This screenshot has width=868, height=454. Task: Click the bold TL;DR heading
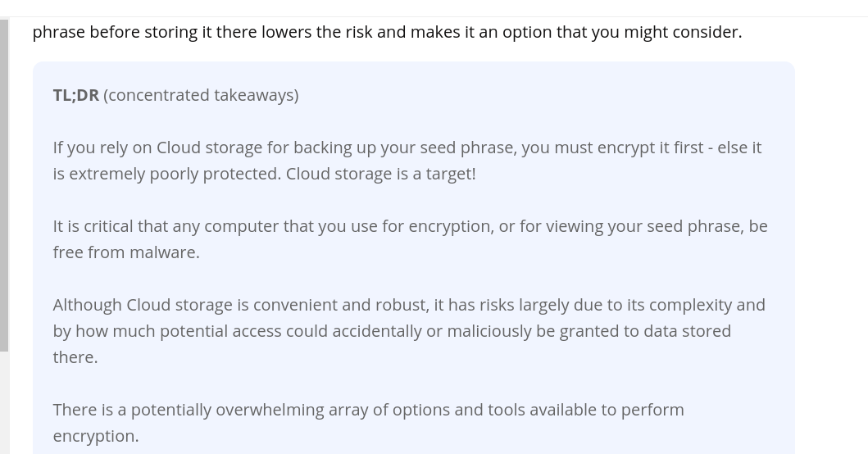click(x=76, y=95)
